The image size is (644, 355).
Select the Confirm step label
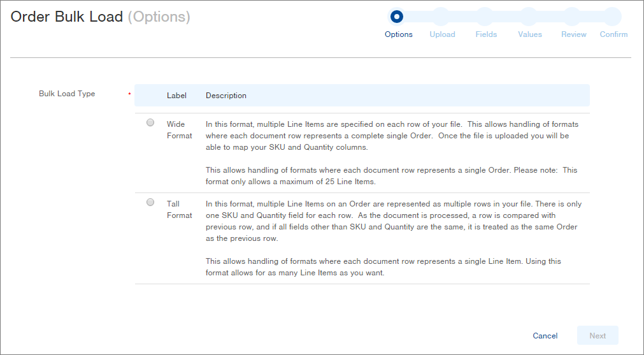click(x=613, y=34)
